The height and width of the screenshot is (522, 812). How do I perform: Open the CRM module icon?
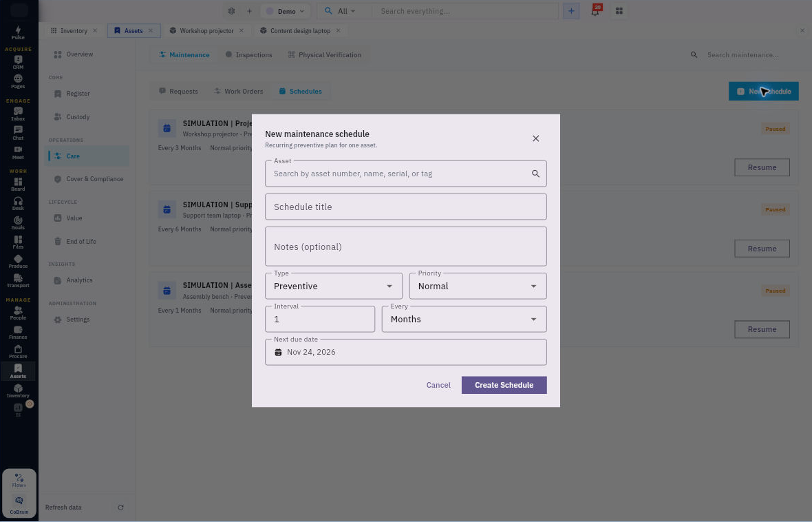(x=18, y=62)
